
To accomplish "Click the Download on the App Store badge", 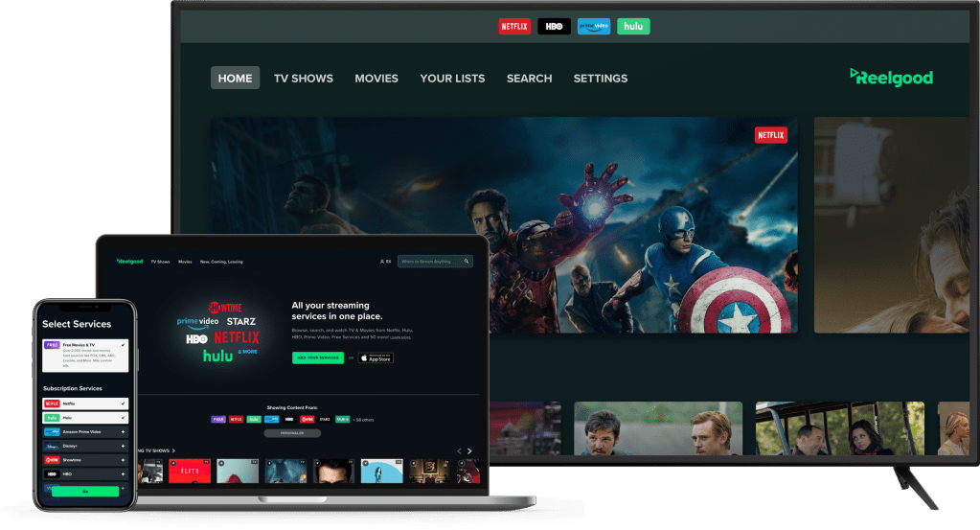I will [376, 358].
